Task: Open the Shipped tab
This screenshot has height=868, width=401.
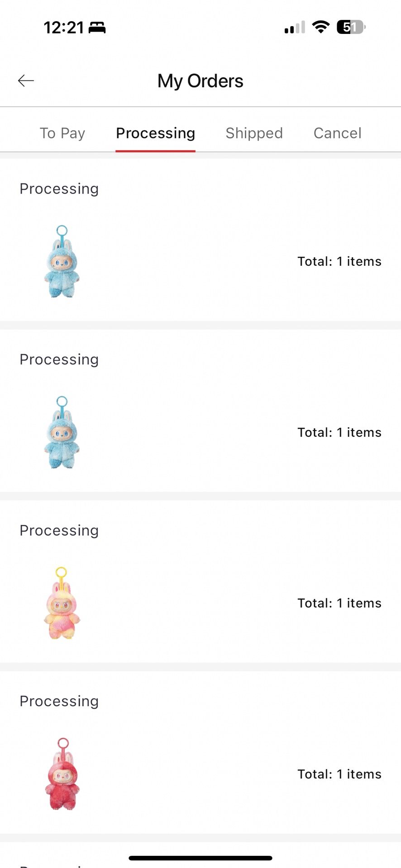Action: (x=254, y=133)
